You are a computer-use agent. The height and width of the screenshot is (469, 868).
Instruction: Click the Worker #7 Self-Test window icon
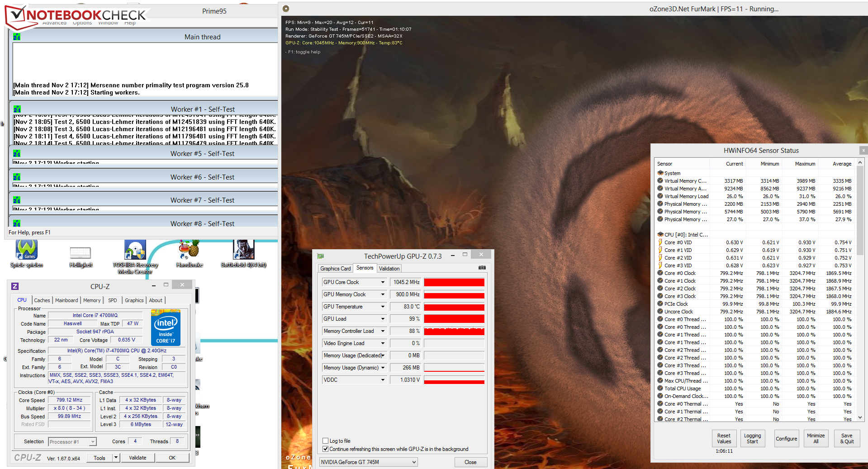point(17,200)
